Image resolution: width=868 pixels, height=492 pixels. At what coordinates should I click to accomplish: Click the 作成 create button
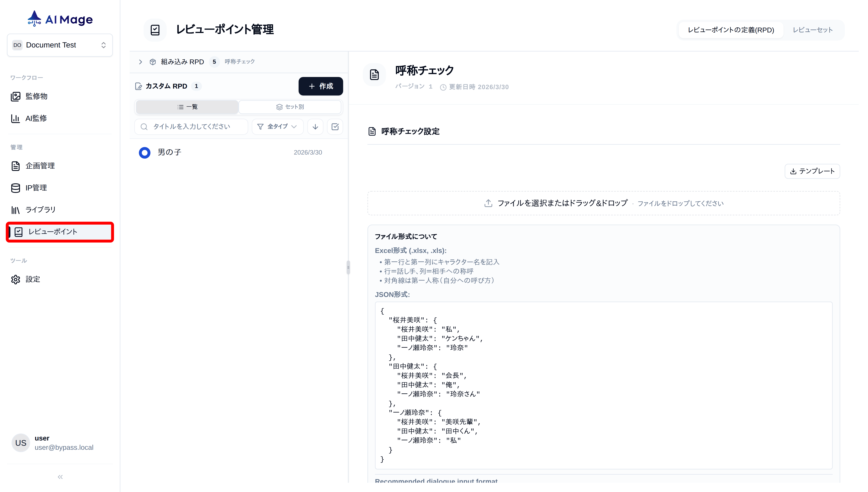tap(321, 86)
